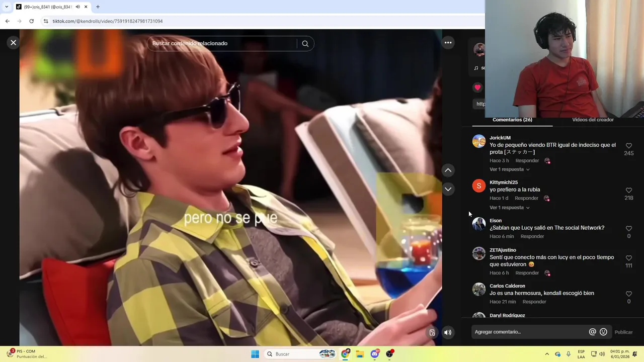This screenshot has height=362, width=644.
Task: Open the ESP LAA language selector
Action: tap(581, 354)
